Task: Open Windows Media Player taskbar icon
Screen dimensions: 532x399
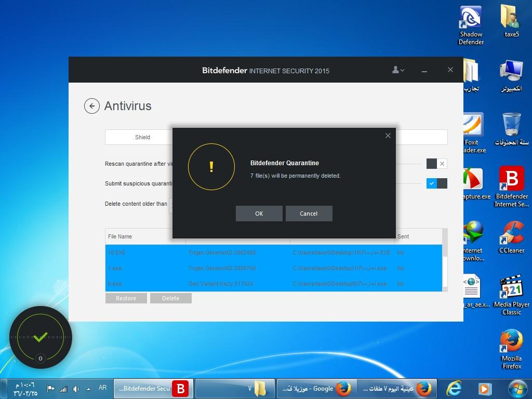Action: point(485,389)
